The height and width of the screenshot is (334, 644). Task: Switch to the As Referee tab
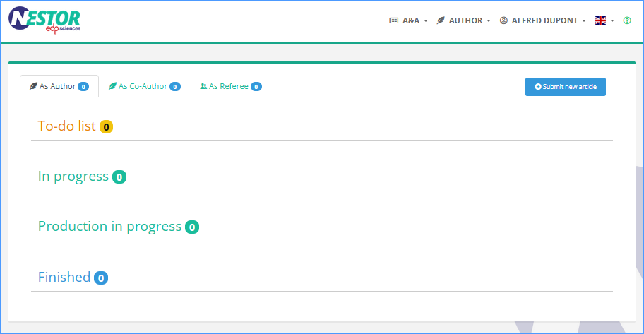click(x=230, y=86)
